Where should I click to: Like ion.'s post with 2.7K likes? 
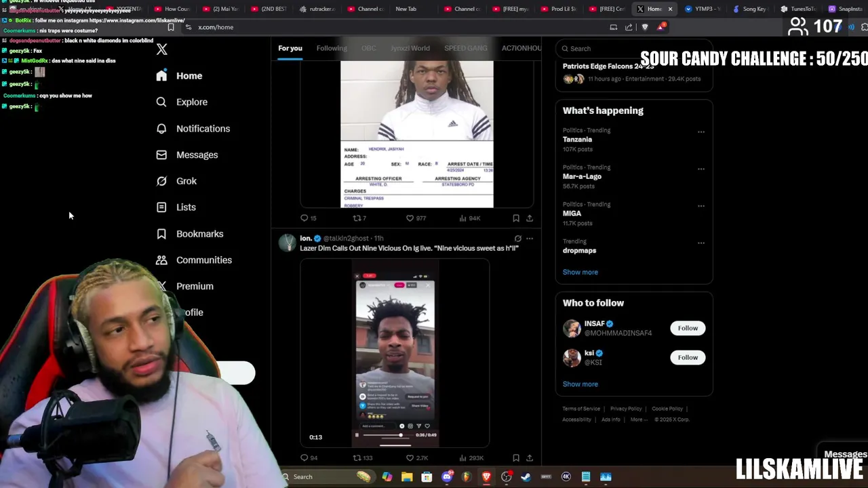(416, 458)
